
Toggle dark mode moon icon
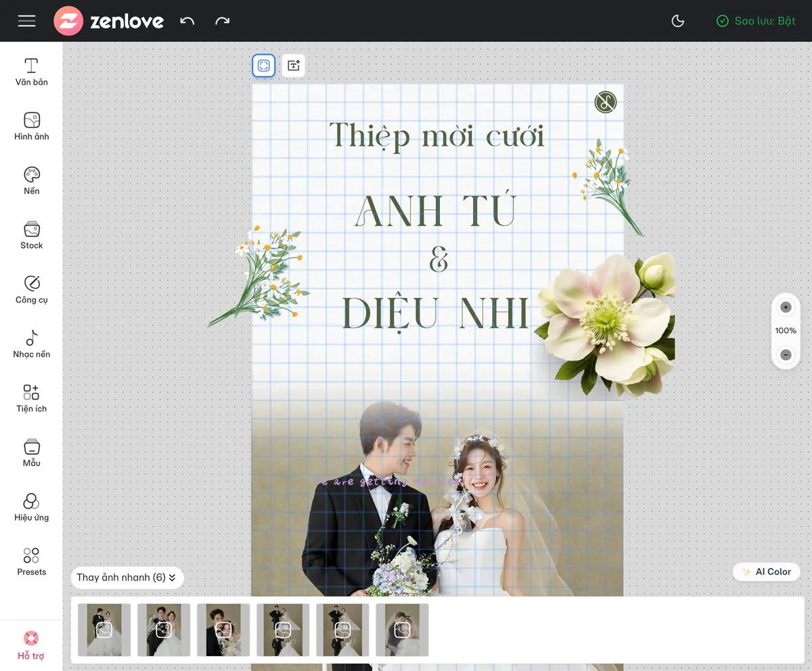[677, 21]
